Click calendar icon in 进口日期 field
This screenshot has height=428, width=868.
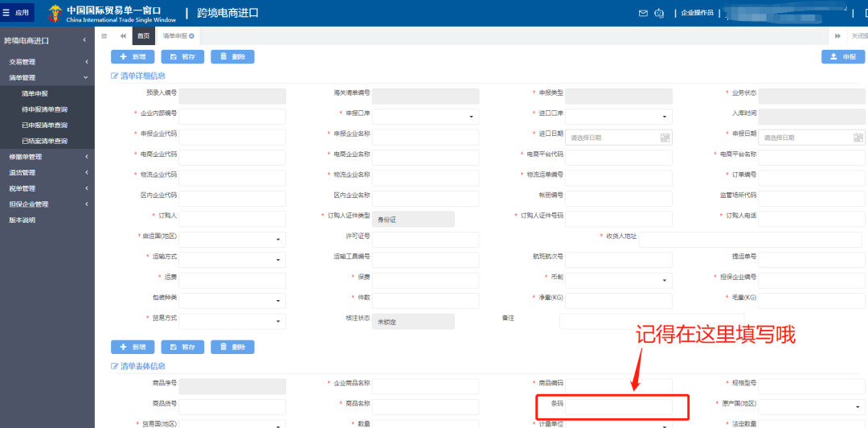(665, 138)
